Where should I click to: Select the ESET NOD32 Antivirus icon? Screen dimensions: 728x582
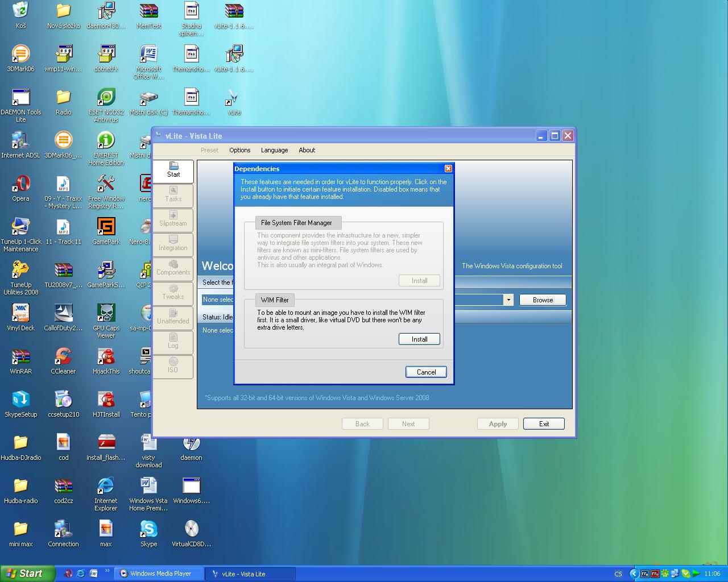(x=106, y=105)
